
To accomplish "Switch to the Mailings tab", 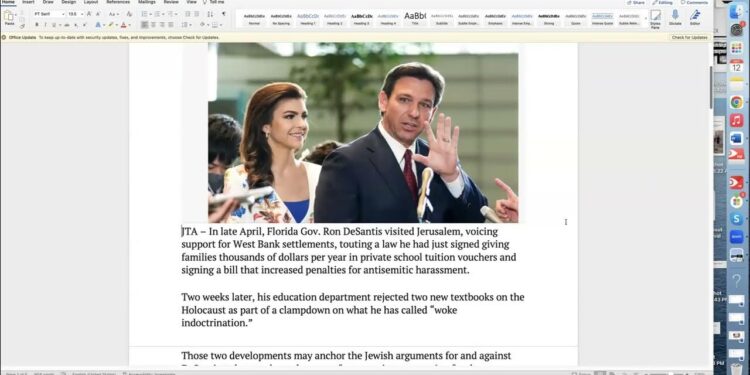I will click(147, 2).
